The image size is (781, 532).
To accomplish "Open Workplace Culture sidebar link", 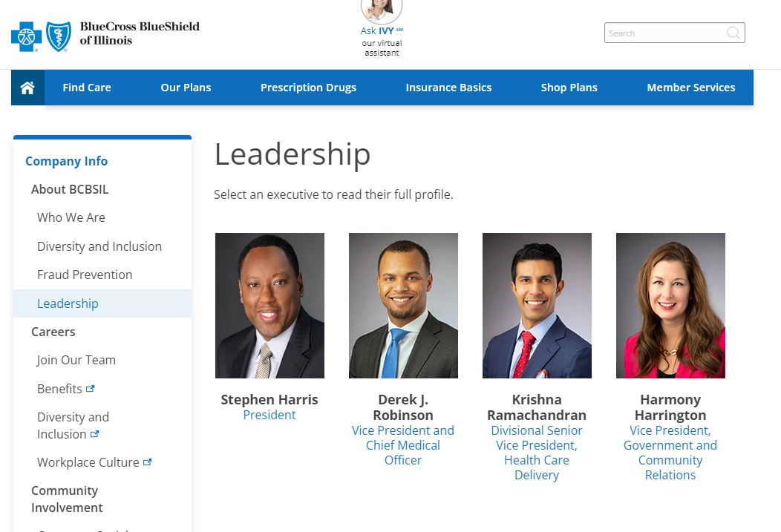I will click(x=88, y=462).
